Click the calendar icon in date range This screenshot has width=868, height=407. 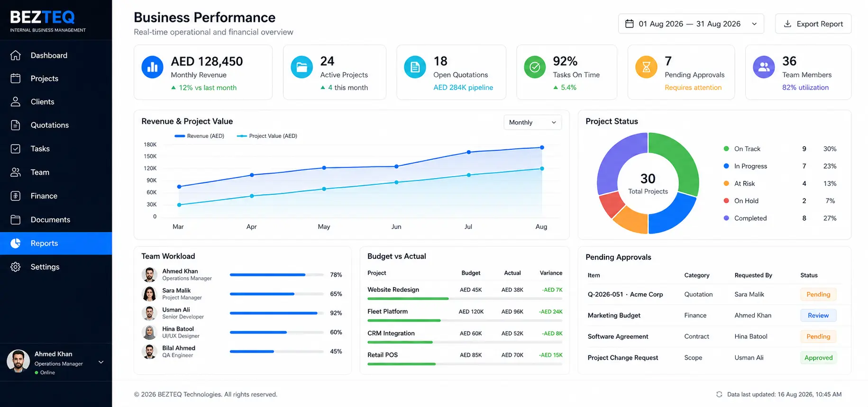click(630, 24)
